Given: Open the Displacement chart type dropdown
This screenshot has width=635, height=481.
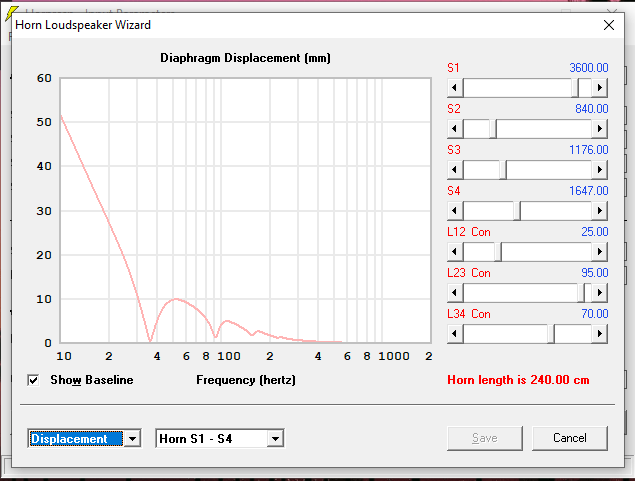Looking at the screenshot, I should coord(132,438).
